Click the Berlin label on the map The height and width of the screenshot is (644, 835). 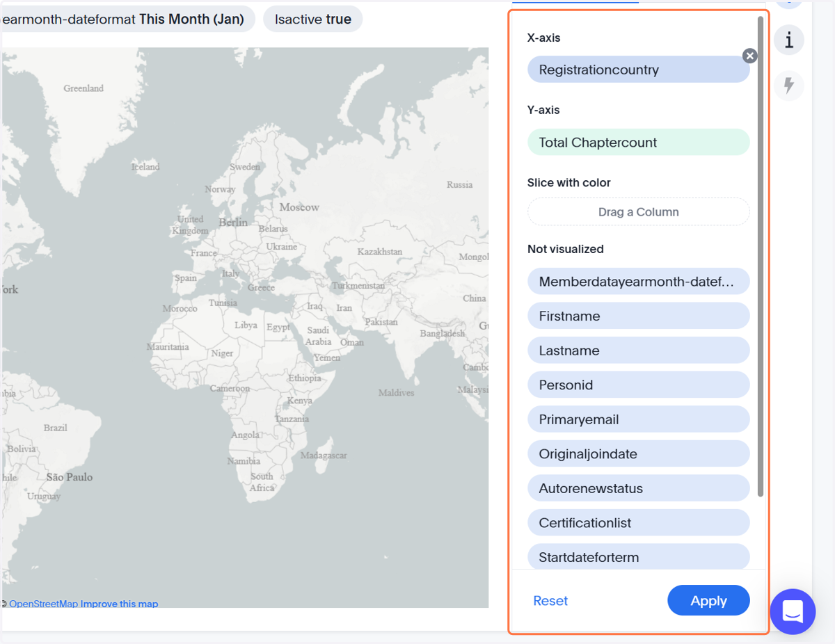tap(233, 223)
